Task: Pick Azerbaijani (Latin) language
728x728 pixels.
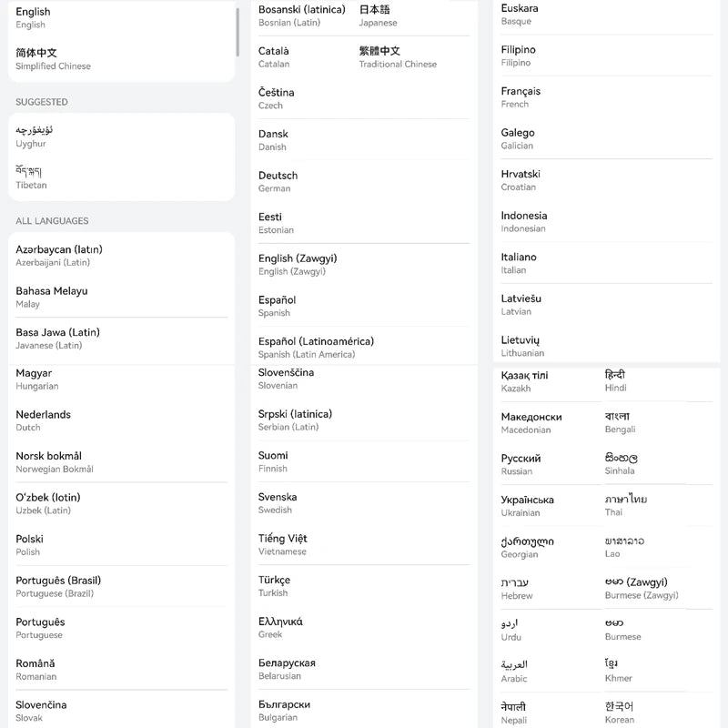Action: coord(59,256)
